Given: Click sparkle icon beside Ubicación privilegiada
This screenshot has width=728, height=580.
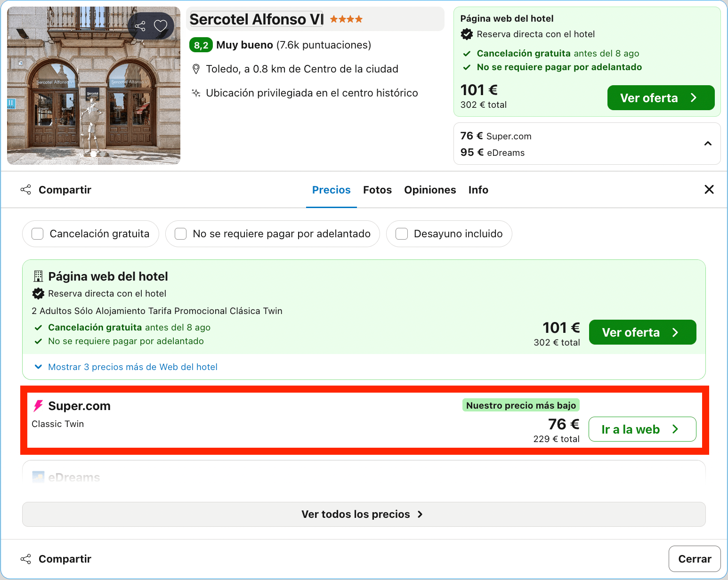Looking at the screenshot, I should pos(196,93).
